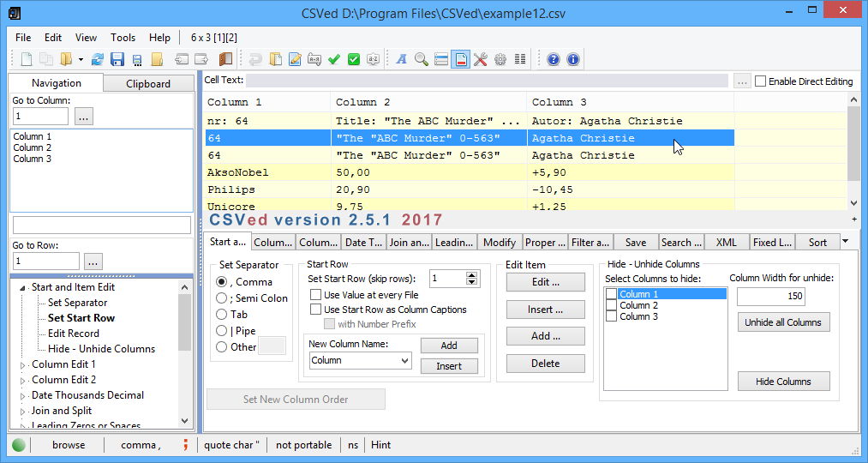Screen dimensions: 868x463
Task: Click the yellow note file icon
Action: (x=157, y=59)
